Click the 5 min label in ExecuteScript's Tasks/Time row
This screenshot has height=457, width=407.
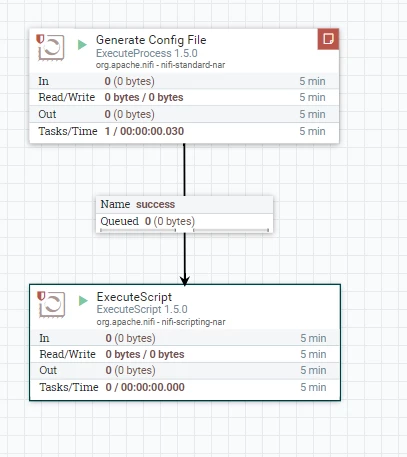pos(313,387)
